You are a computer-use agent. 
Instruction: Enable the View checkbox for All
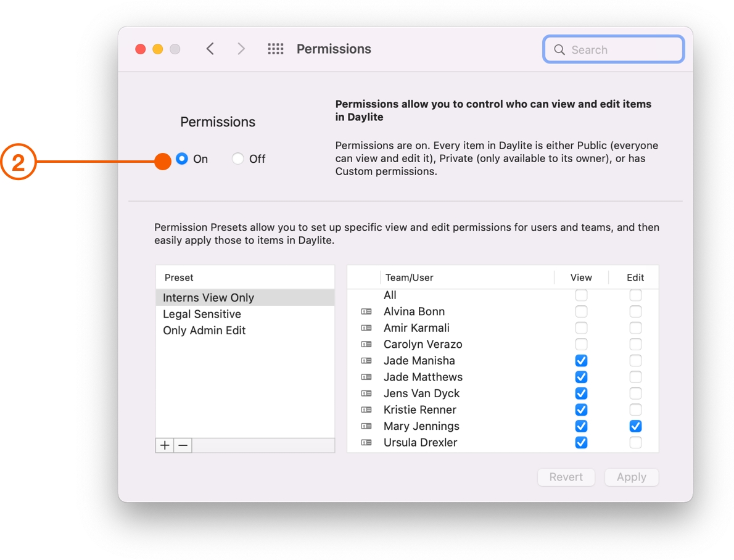(581, 295)
